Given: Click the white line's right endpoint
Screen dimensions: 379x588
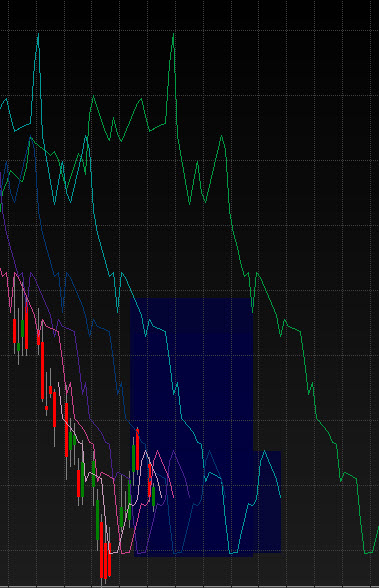Looking at the screenshot, I should pyautogui.click(x=162, y=497).
